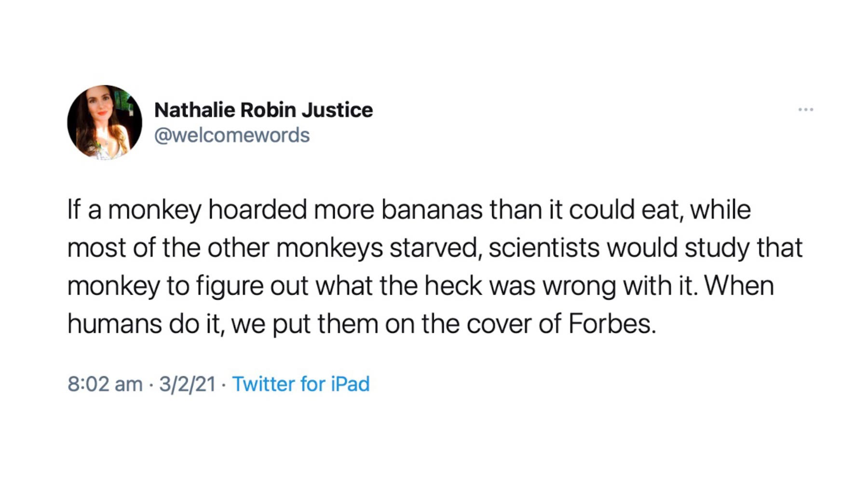Image resolution: width=868 pixels, height=488 pixels.
Task: Click the word starved in the tweet
Action: [x=435, y=248]
